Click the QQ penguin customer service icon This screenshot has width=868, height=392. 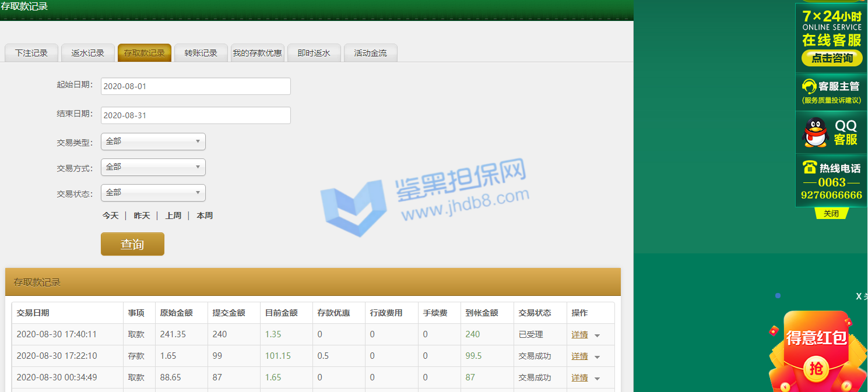point(815,132)
